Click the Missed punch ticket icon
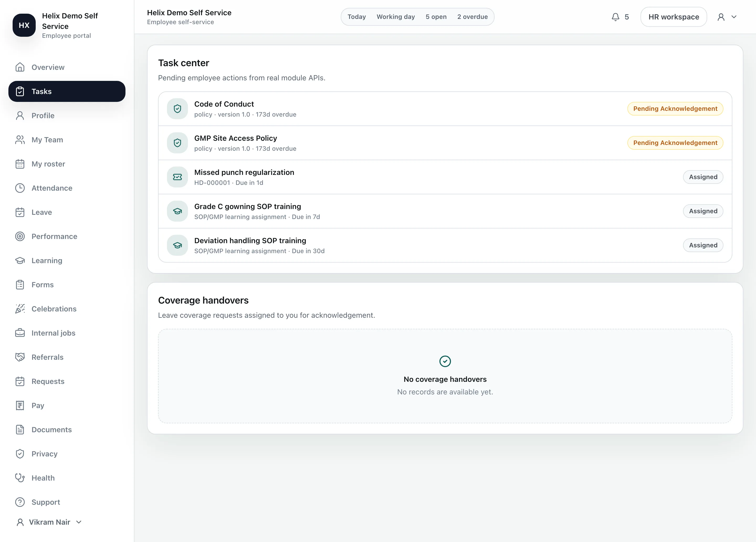Image resolution: width=756 pixels, height=542 pixels. click(x=177, y=177)
